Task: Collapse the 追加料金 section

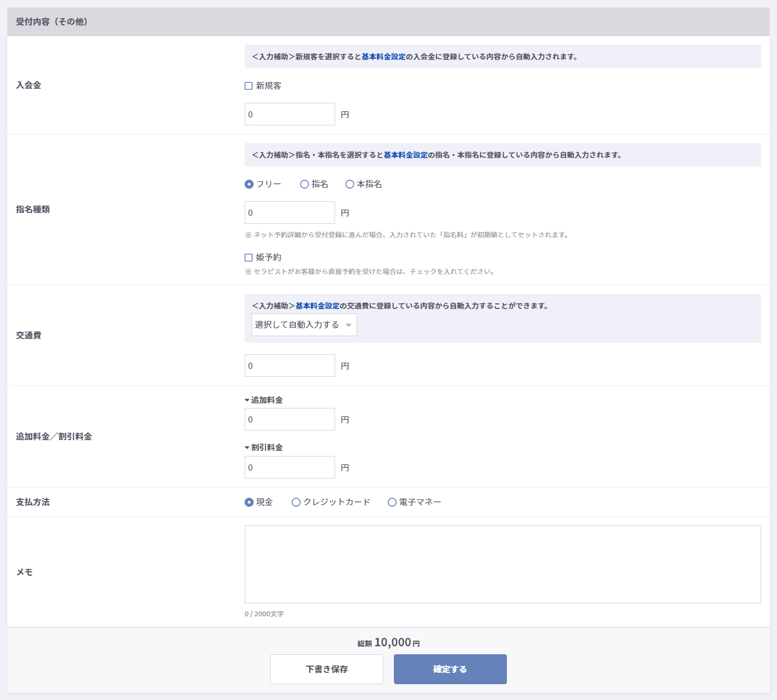Action: [x=264, y=400]
